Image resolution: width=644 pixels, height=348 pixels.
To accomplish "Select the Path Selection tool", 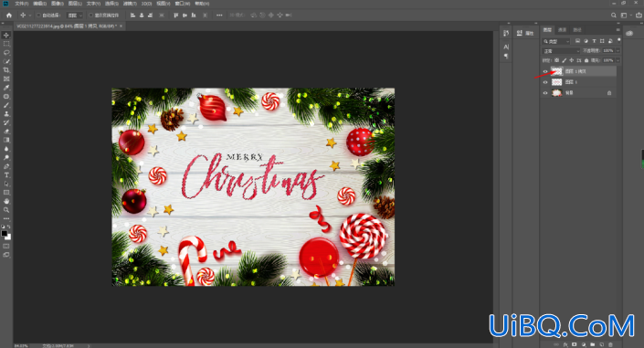I will pyautogui.click(x=6, y=184).
